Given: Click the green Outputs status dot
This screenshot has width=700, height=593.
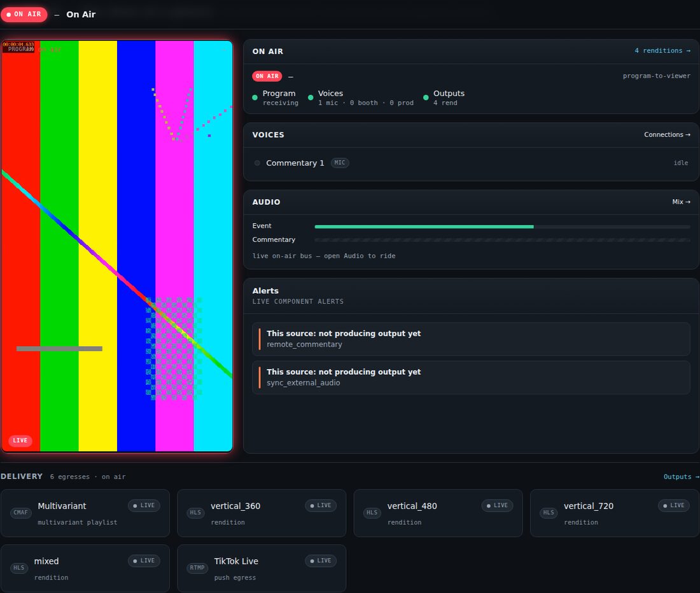Looking at the screenshot, I should (x=426, y=98).
